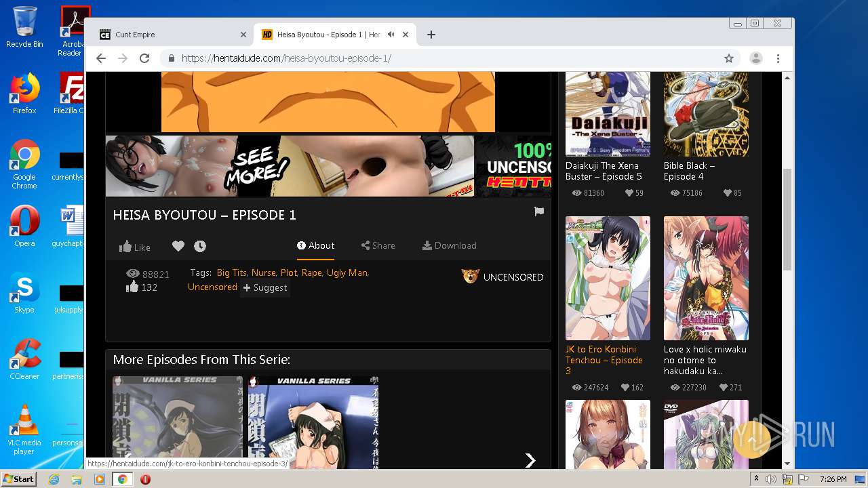The width and height of the screenshot is (868, 488).
Task: Click the 7:26 PM taskbar clock
Action: coord(833,479)
